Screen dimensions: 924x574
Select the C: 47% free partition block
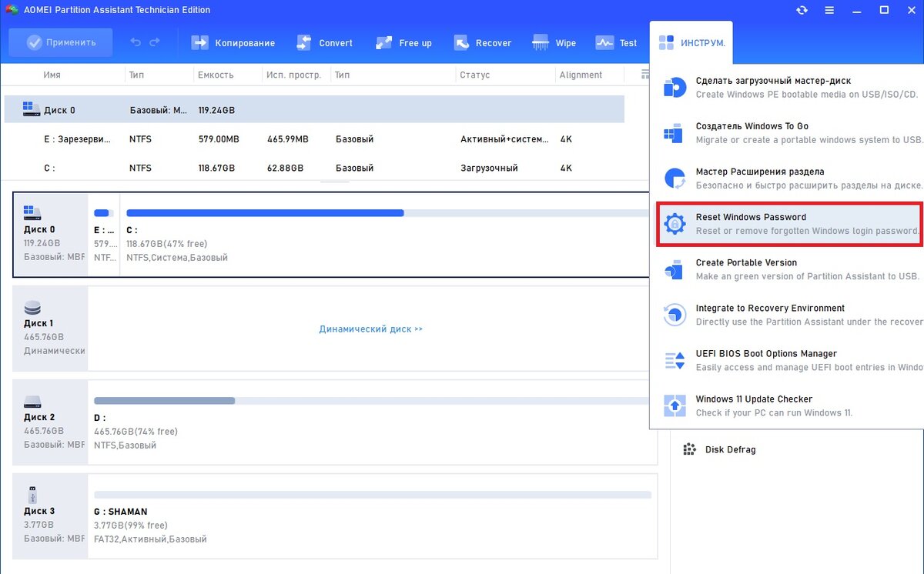click(385, 234)
